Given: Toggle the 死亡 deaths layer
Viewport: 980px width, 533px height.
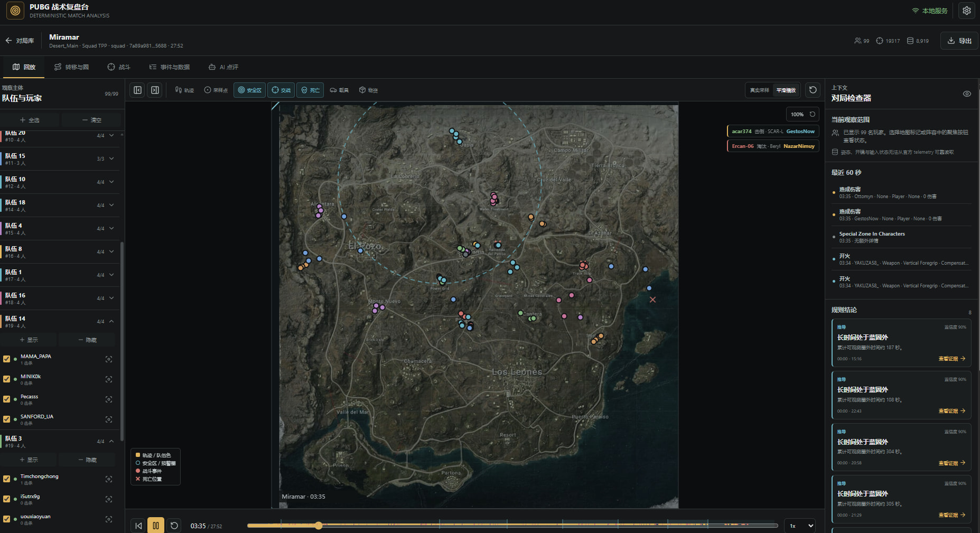Looking at the screenshot, I should [310, 90].
